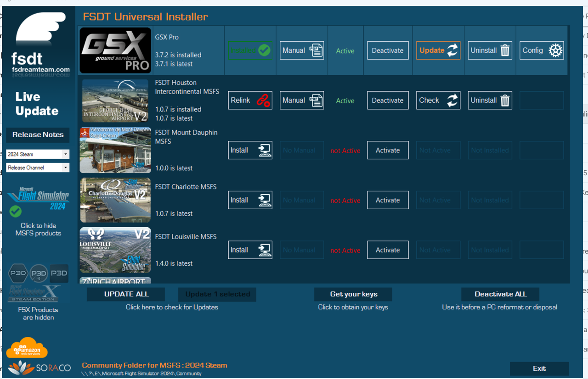Select the George Bush Intercontinental Airport thumbnail
This screenshot has height=379, width=588.
coord(115,100)
